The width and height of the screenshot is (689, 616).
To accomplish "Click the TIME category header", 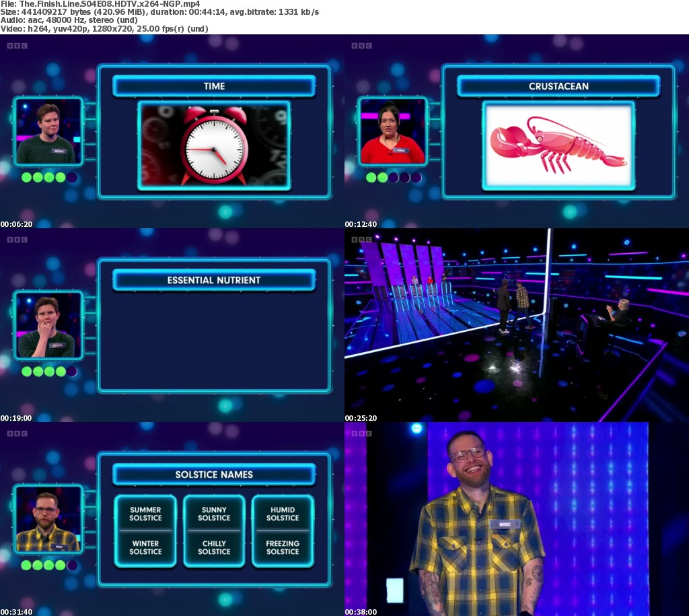I will point(214,86).
